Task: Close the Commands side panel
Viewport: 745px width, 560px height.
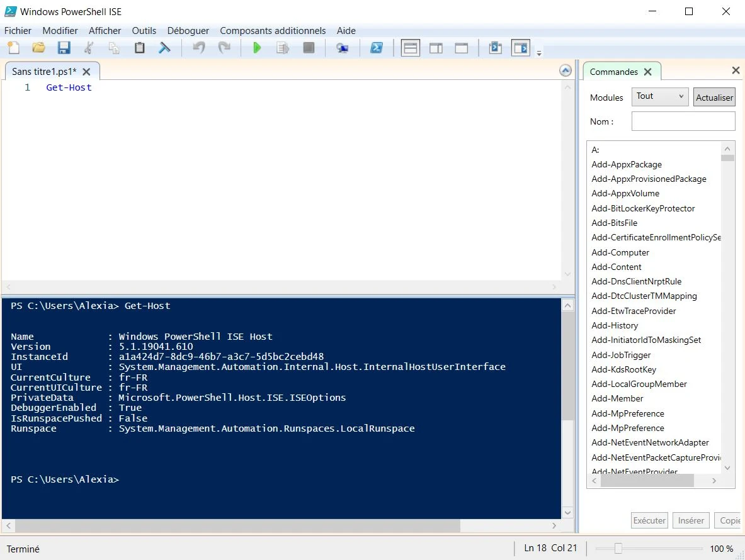Action: (x=736, y=70)
